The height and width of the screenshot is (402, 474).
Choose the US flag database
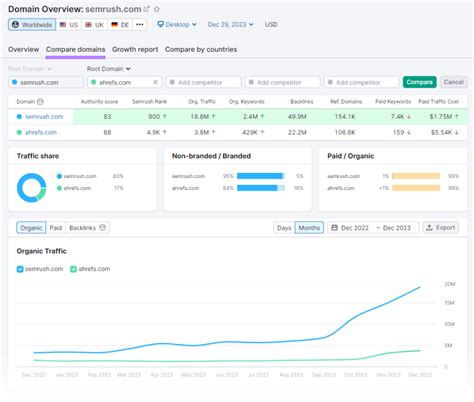(x=69, y=25)
